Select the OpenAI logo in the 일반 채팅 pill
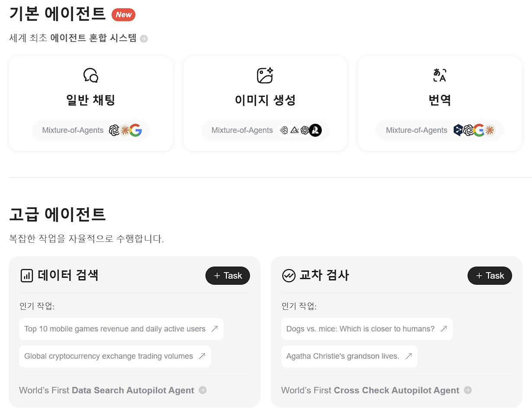Image resolution: width=532 pixels, height=415 pixels. [x=114, y=130]
